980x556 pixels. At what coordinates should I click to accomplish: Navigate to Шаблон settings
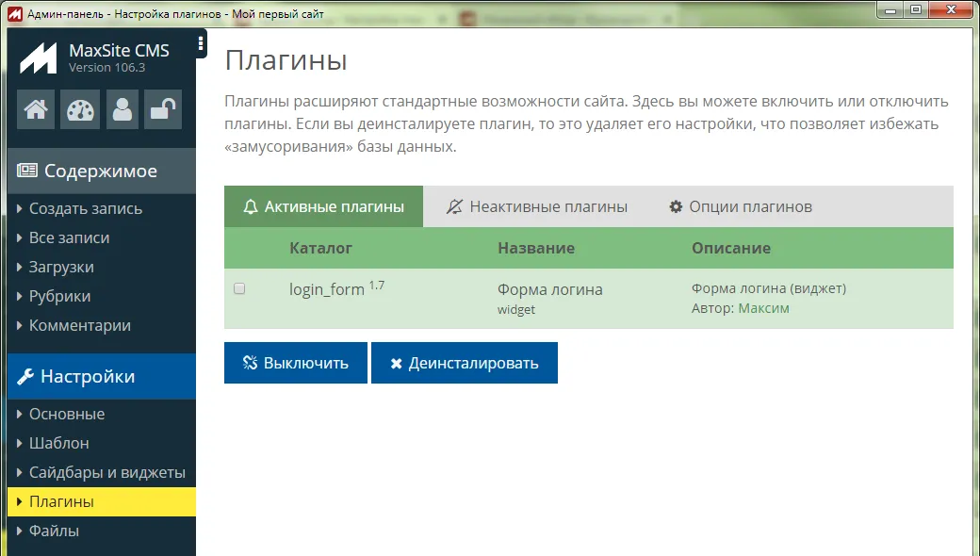pyautogui.click(x=58, y=444)
